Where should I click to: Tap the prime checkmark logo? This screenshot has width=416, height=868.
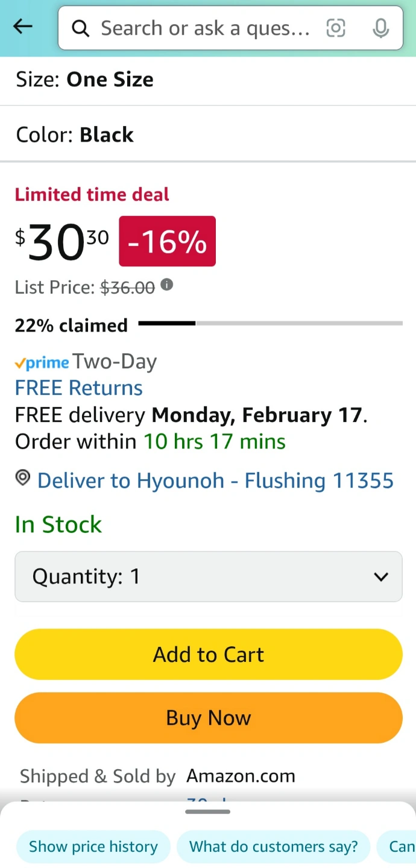(42, 363)
